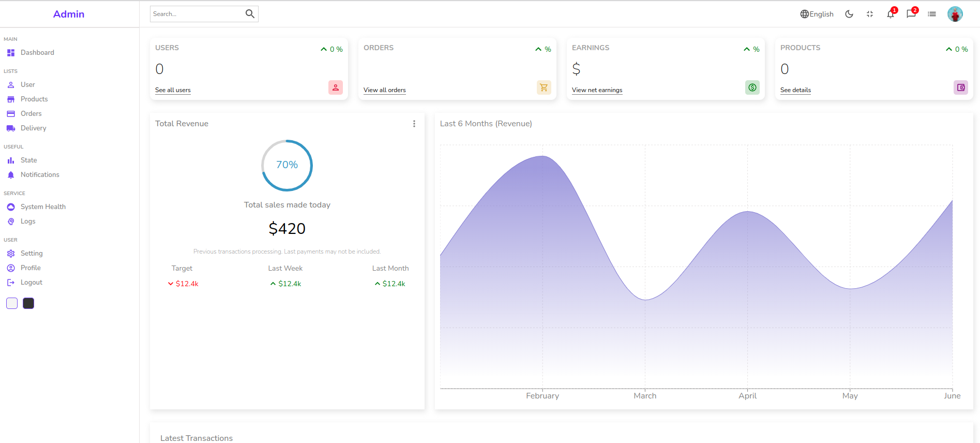980x443 pixels.
Task: Click the fullscreen exit icon
Action: (870, 14)
